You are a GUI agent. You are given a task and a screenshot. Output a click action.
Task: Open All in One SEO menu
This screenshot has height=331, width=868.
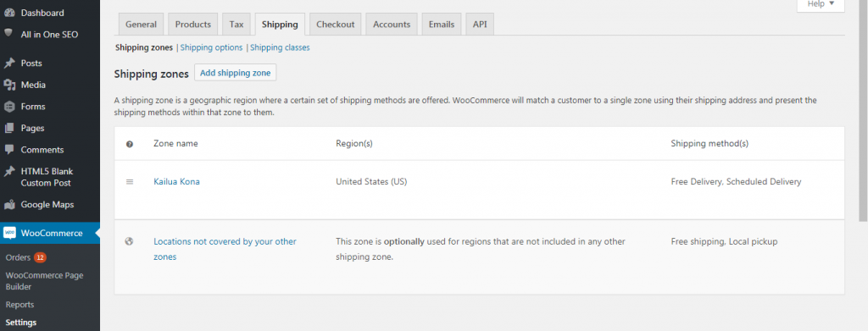click(49, 34)
